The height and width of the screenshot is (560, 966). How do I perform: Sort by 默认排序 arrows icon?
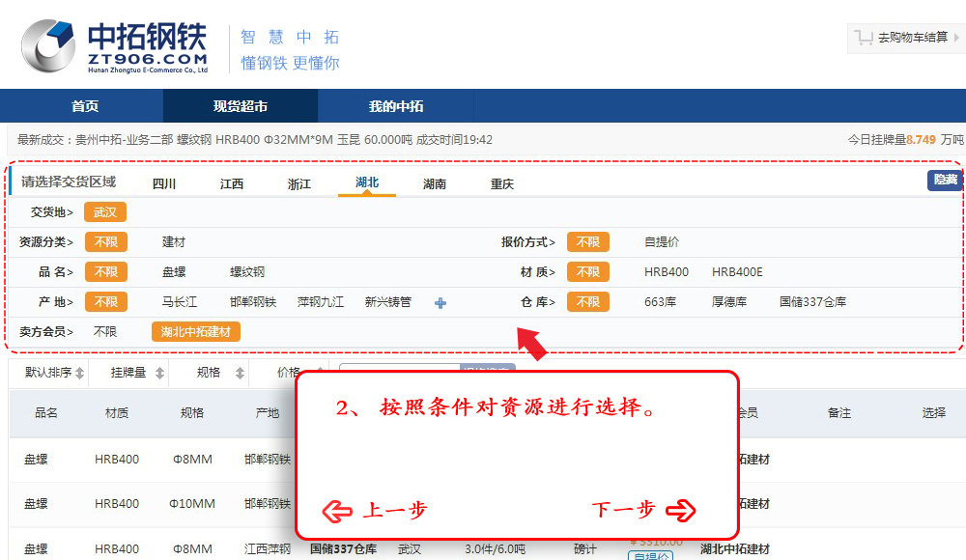pyautogui.click(x=80, y=373)
